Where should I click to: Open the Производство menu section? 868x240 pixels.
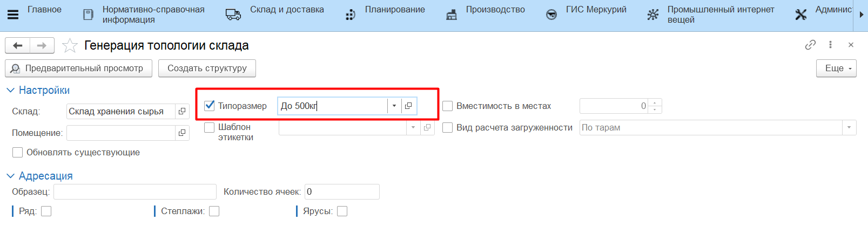495,10
